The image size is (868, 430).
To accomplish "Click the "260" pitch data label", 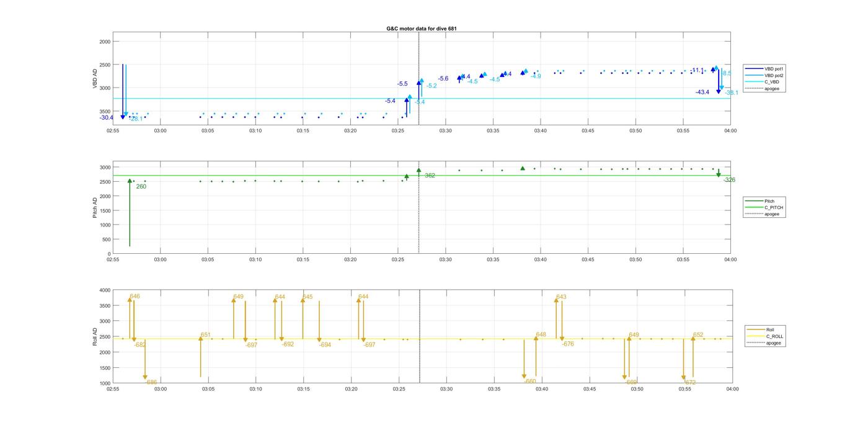I will click(x=141, y=186).
